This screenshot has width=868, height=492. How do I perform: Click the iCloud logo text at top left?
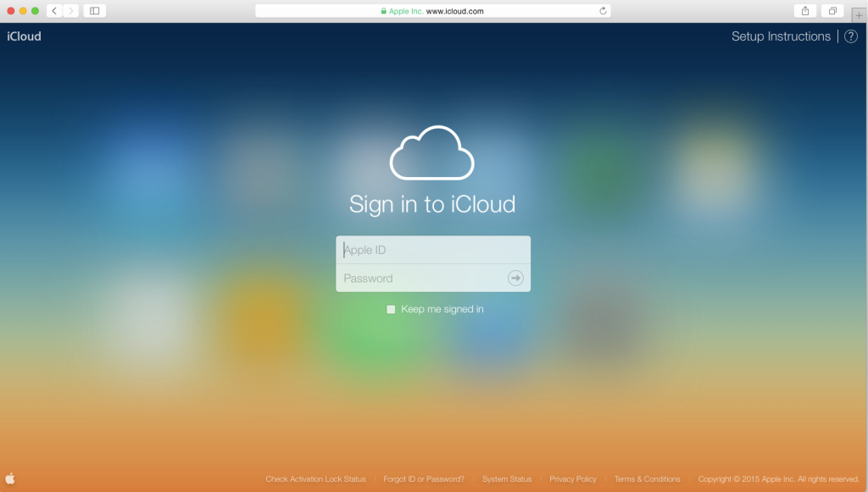(24, 36)
